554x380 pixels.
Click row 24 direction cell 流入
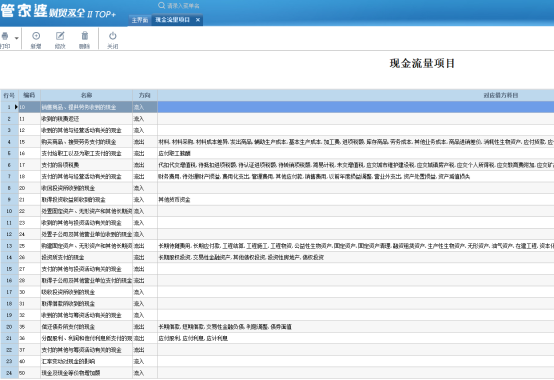[x=145, y=373]
